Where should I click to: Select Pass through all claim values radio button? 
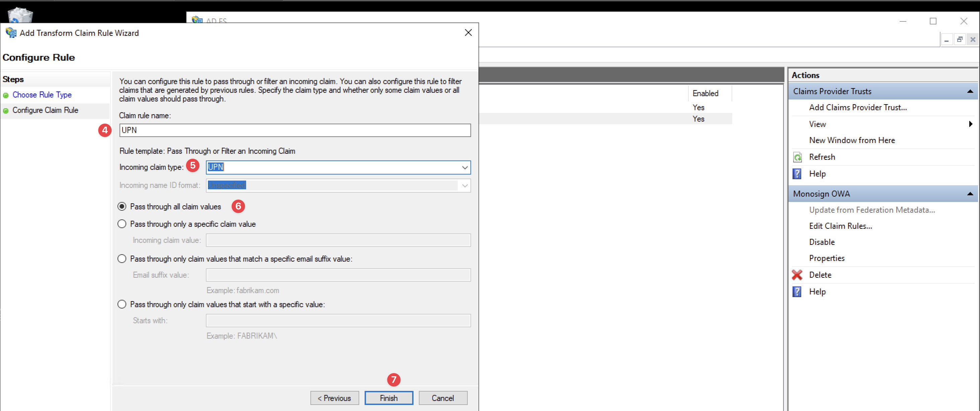point(123,206)
